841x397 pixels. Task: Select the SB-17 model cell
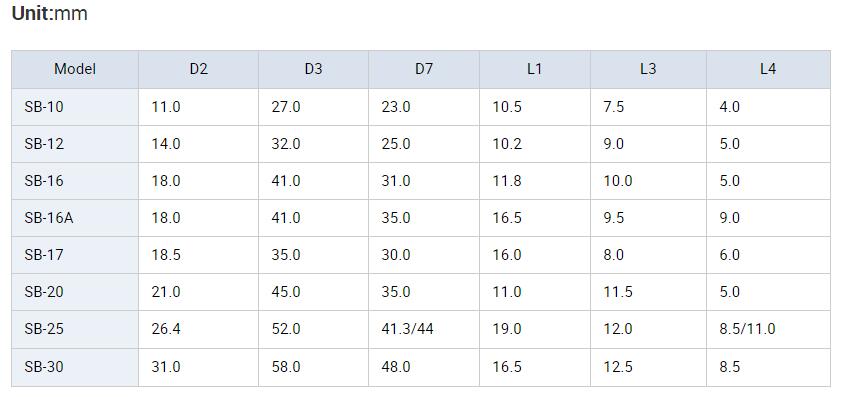click(44, 255)
